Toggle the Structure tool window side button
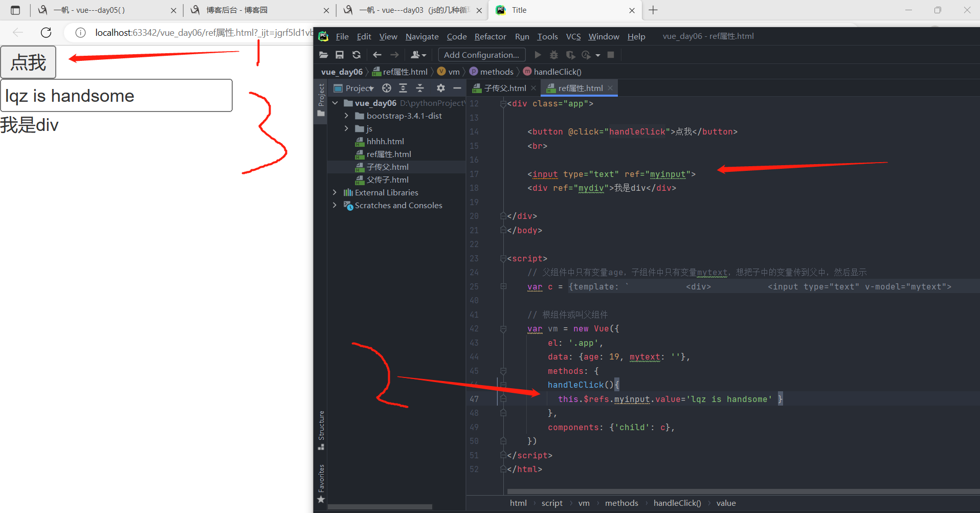 tap(321, 430)
